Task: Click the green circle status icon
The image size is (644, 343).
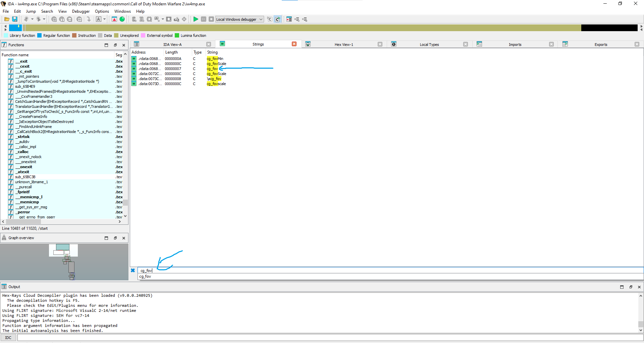Action: [122, 19]
